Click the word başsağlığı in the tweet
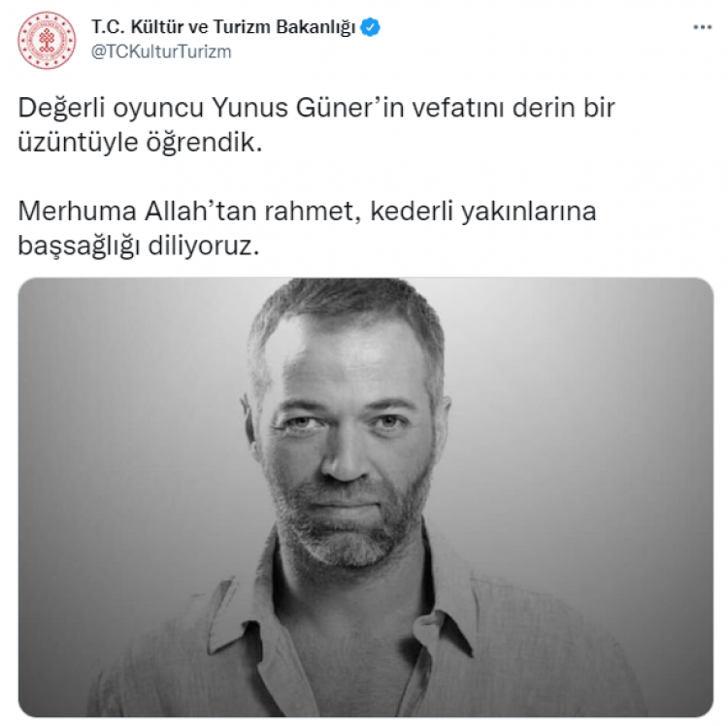The image size is (728, 726). click(x=79, y=246)
